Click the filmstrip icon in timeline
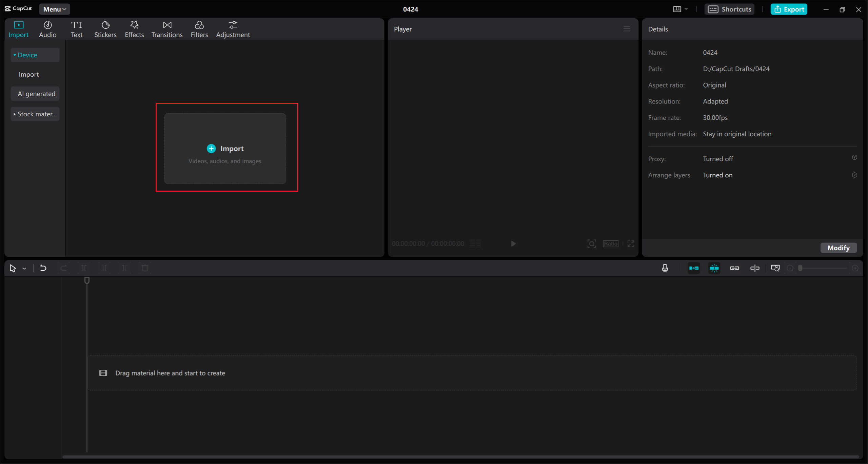This screenshot has height=464, width=868. pos(103,373)
